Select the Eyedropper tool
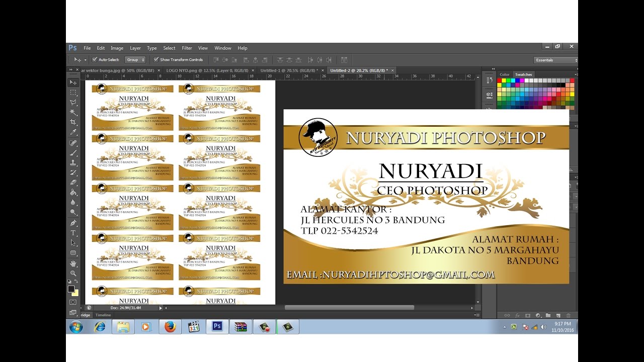The height and width of the screenshot is (362, 644). tap(73, 133)
